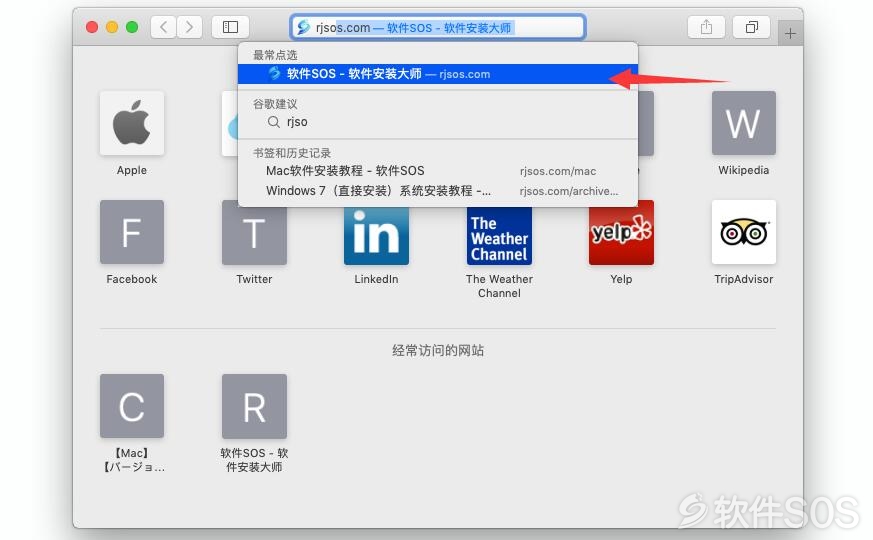Go forward with the forward arrow
The height and width of the screenshot is (540, 873).
pos(189,27)
